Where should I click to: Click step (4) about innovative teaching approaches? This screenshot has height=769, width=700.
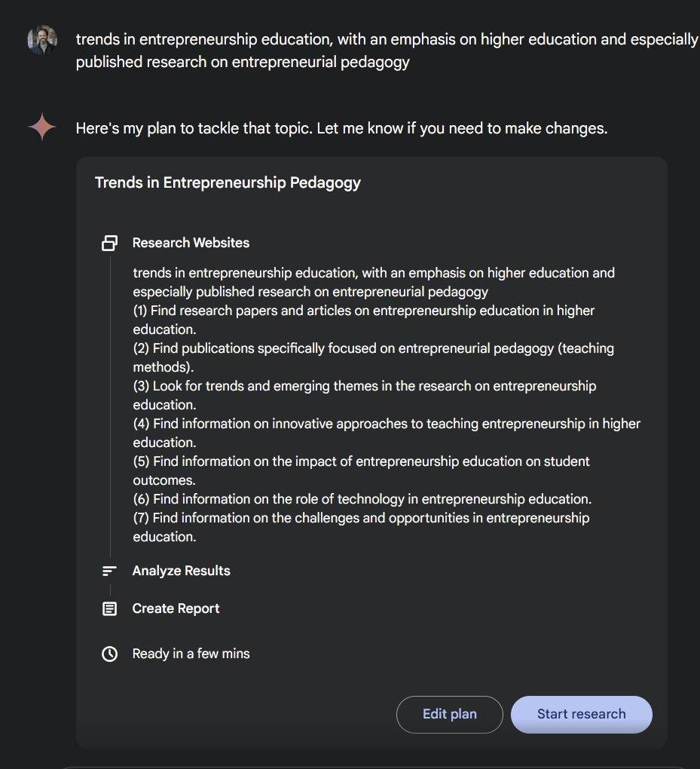[x=387, y=433]
